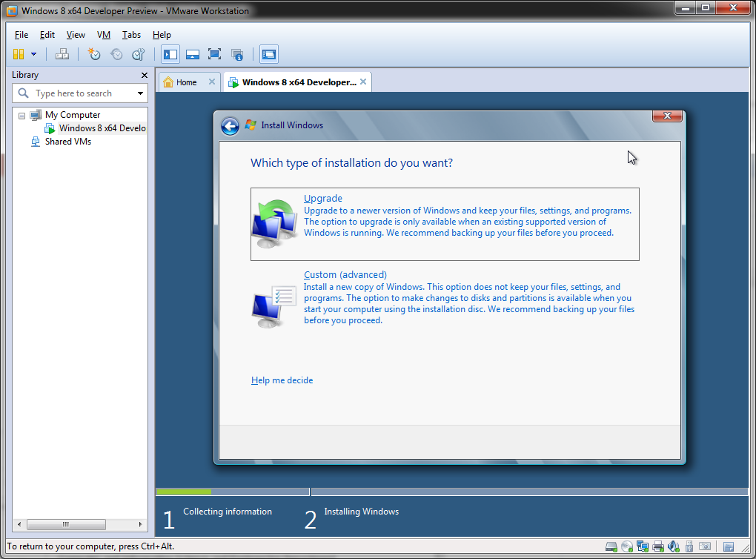Viewport: 756px width, 559px height.
Task: Choose the Upgrade installation option
Action: click(445, 225)
